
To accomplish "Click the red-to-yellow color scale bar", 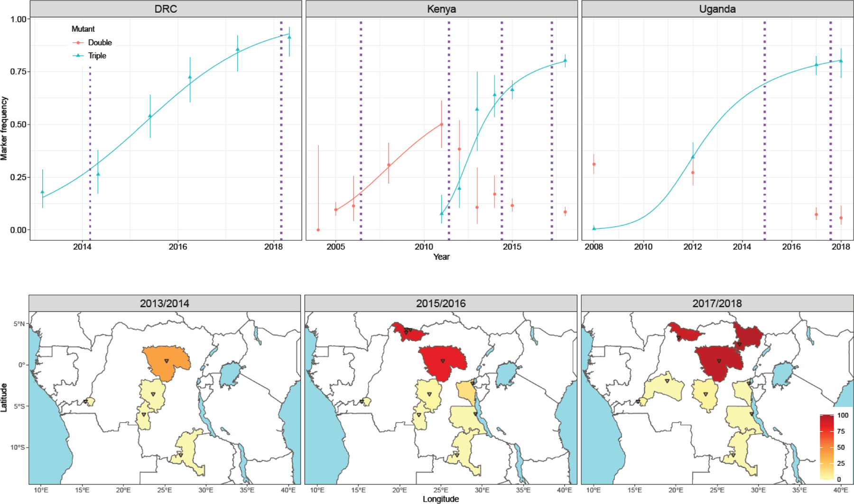I will [x=826, y=447].
